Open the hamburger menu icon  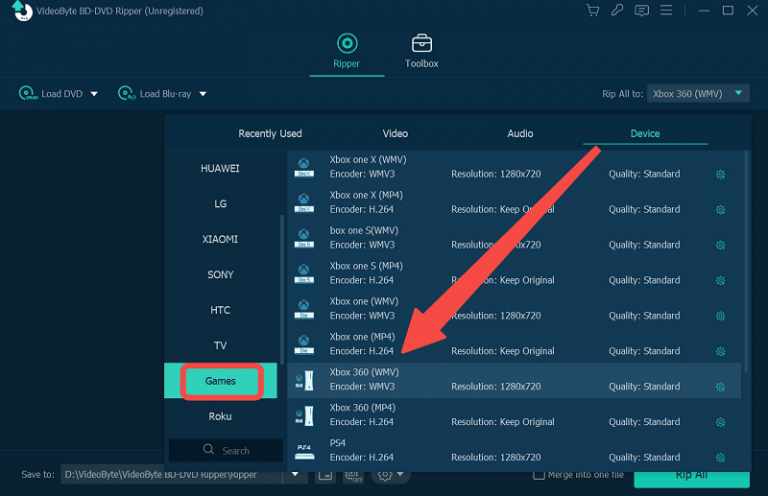tap(666, 10)
